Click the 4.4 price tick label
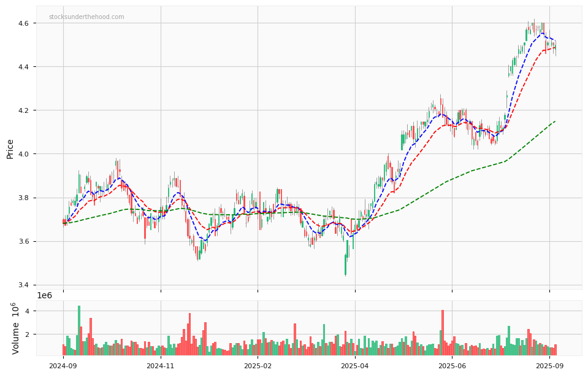 [x=23, y=67]
